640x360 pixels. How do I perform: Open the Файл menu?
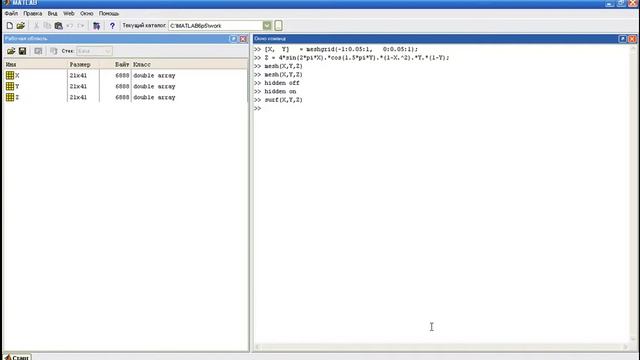11,13
